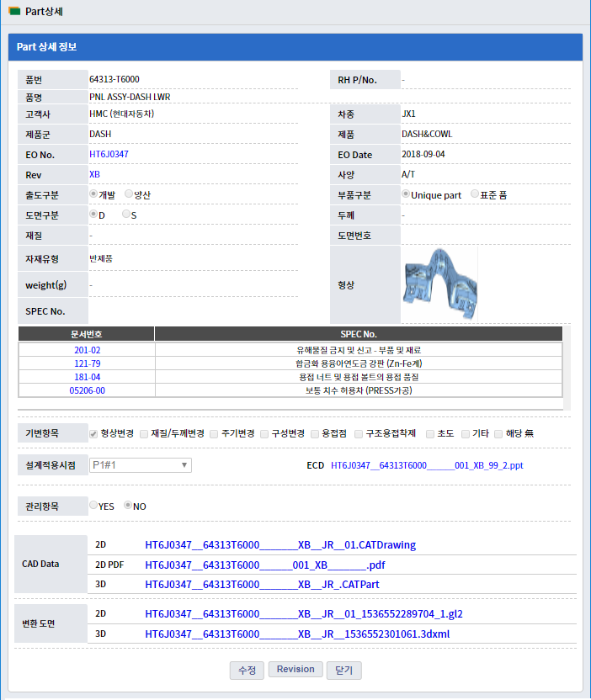Click the 닫기 button
This screenshot has height=700, width=591.
tap(343, 670)
